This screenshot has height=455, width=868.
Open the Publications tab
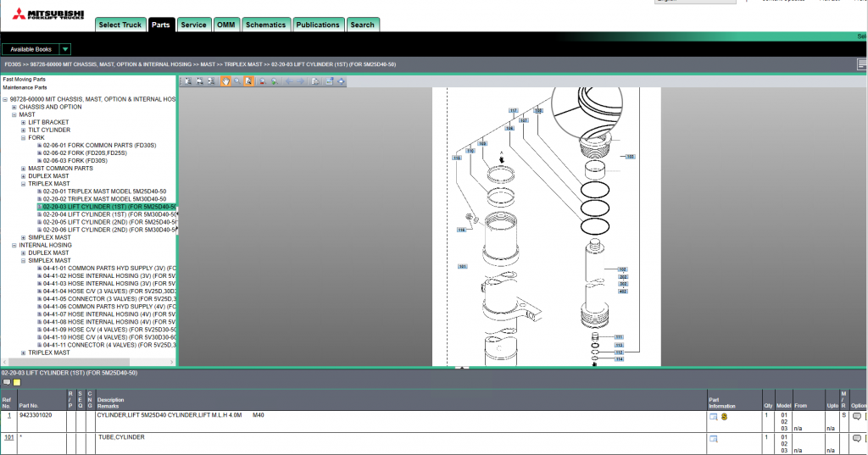(x=318, y=25)
